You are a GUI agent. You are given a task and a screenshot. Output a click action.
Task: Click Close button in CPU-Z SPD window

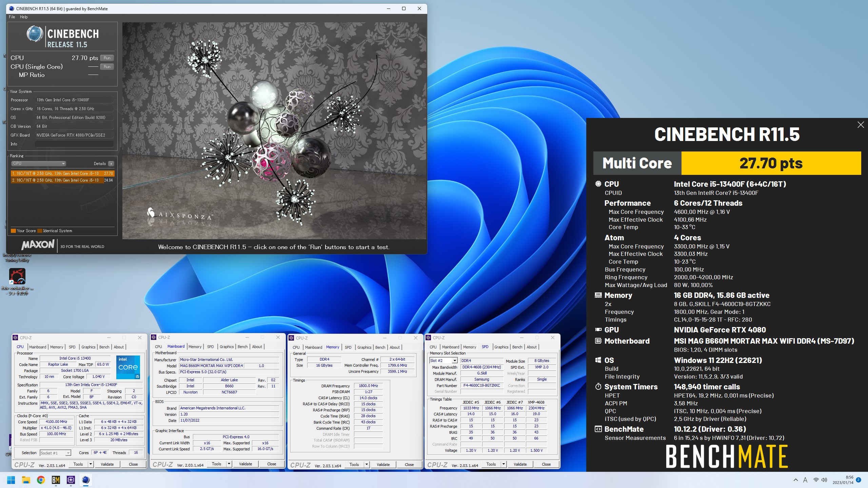546,464
